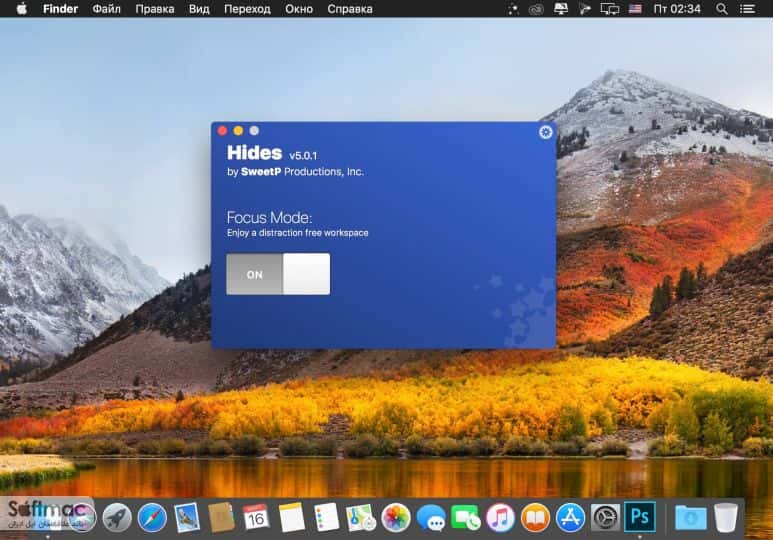The height and width of the screenshot is (540, 773).
Task: Click the Пт 02:34 clock
Action: click(x=677, y=9)
